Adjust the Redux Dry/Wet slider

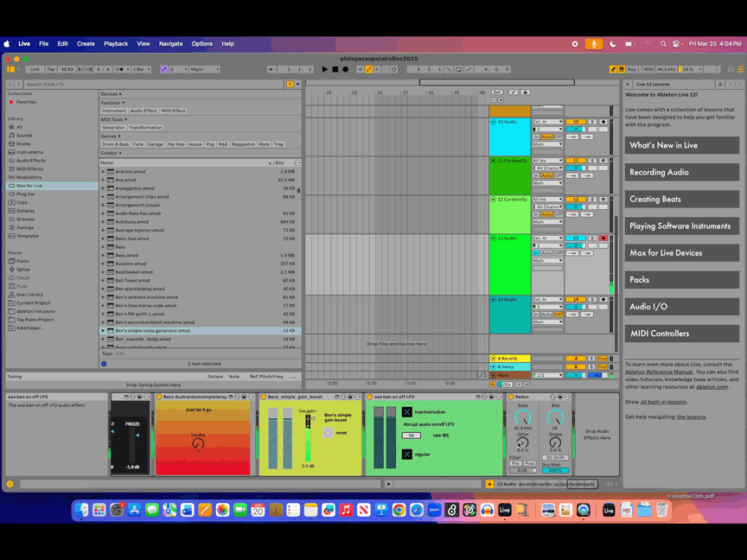554,470
